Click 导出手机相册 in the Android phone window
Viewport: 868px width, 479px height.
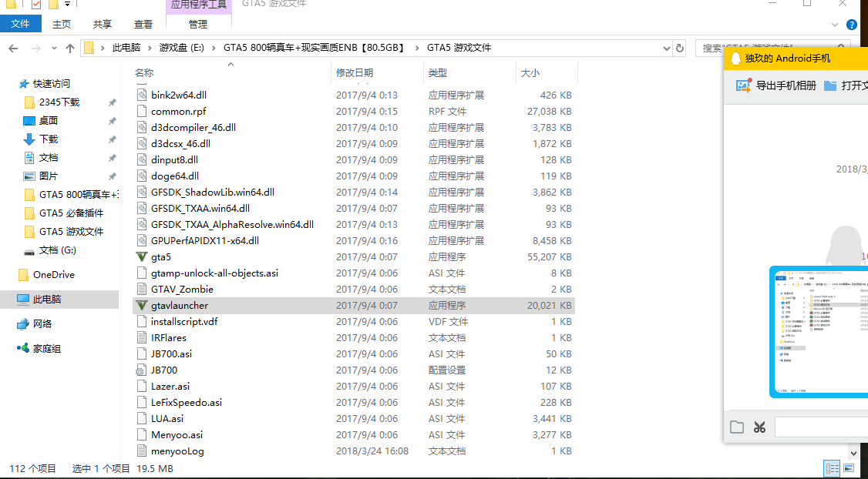776,85
